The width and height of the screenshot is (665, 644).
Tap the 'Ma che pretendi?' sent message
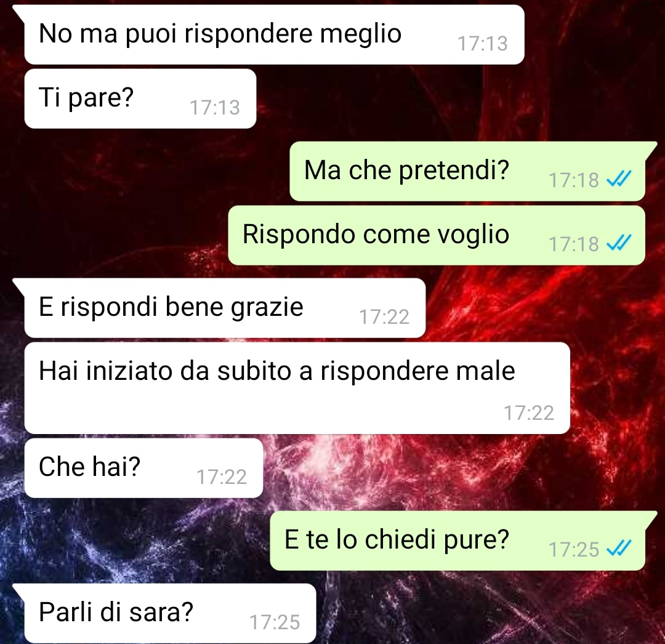[x=467, y=171]
